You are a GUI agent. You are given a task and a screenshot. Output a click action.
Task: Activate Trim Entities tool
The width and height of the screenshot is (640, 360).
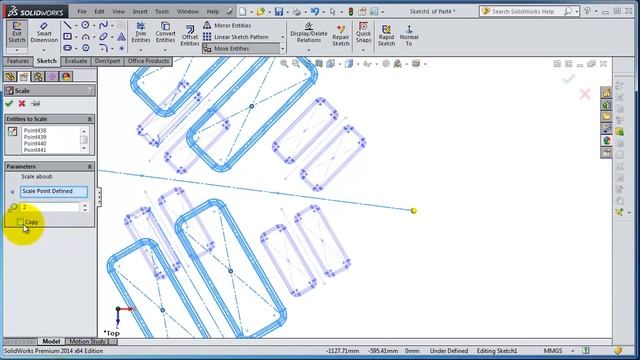click(x=141, y=33)
